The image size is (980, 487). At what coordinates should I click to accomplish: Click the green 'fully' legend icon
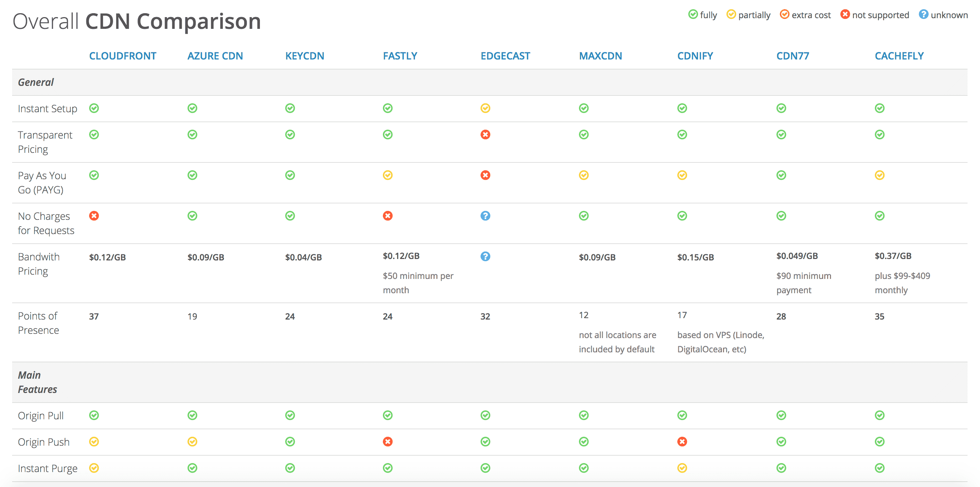pos(693,15)
